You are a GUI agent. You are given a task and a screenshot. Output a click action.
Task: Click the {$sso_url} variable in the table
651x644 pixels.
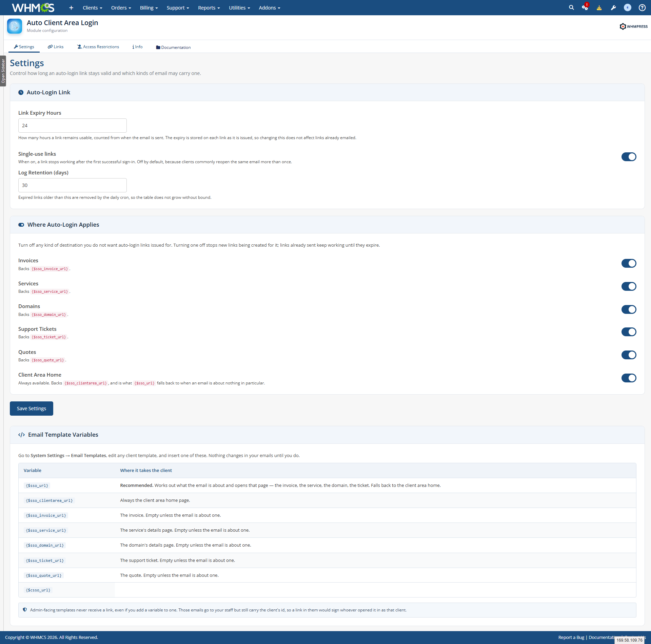pos(37,486)
